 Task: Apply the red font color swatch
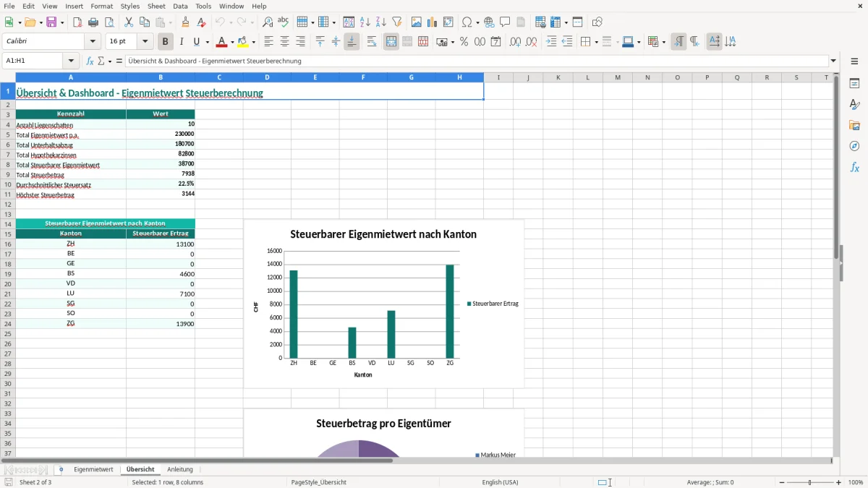tap(222, 42)
